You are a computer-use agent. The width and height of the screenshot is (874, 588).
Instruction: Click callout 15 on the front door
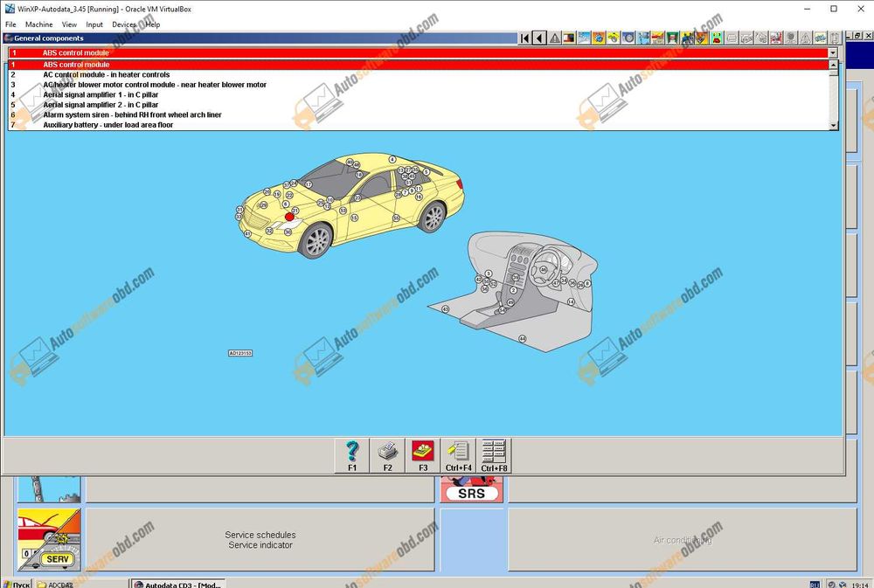tap(354, 218)
